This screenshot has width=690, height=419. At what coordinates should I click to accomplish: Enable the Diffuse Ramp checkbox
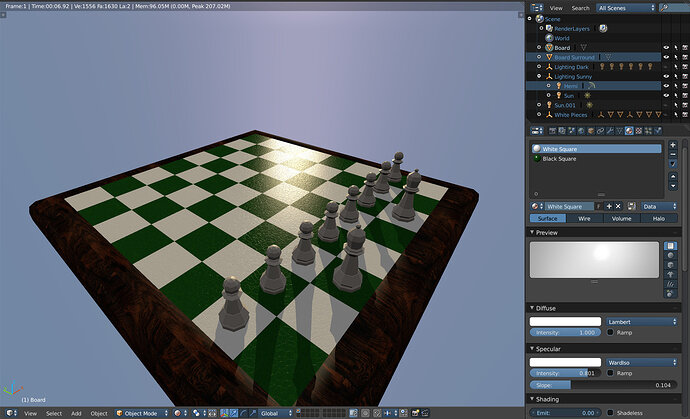[x=610, y=332]
